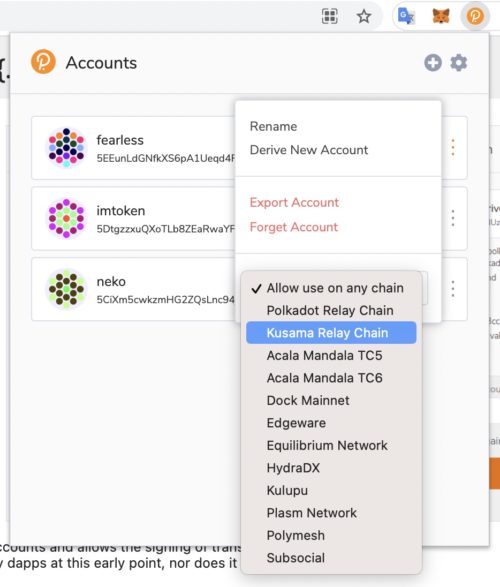Choose Derive New Account menu entry

pos(309,150)
